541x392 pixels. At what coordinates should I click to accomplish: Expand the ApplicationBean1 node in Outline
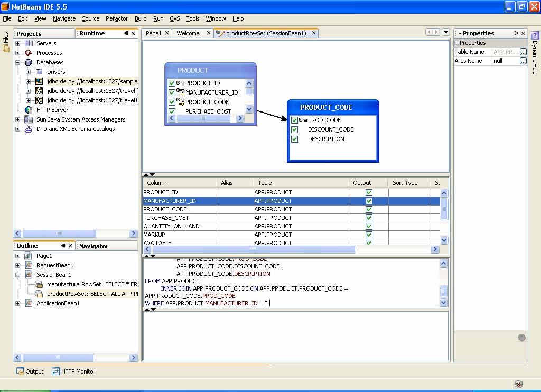coord(17,303)
